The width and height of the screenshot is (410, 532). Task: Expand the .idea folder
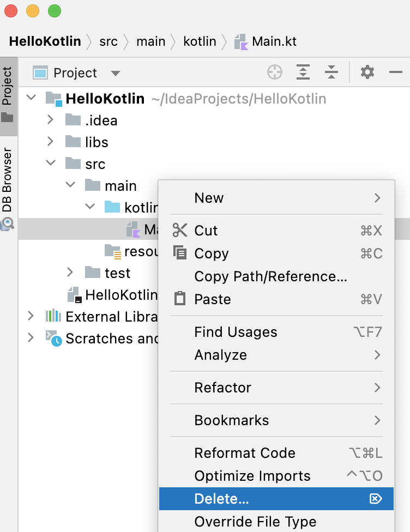tap(50, 119)
